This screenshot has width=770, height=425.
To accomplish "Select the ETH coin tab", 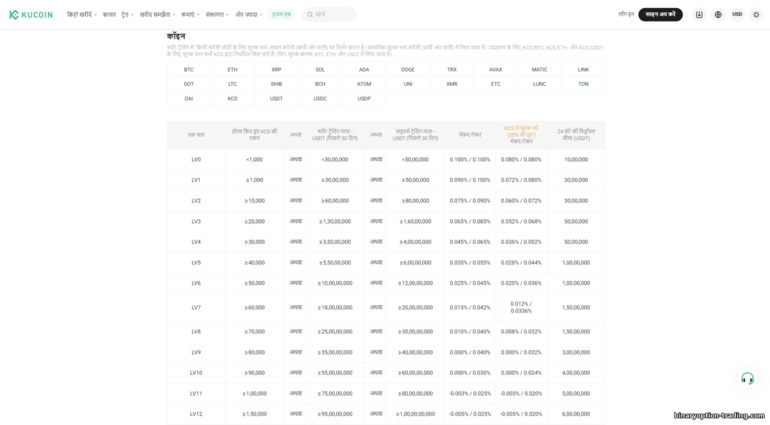I will click(x=232, y=70).
